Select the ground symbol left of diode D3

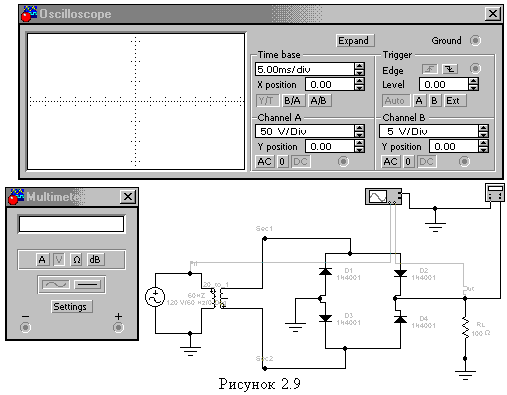pos(295,327)
